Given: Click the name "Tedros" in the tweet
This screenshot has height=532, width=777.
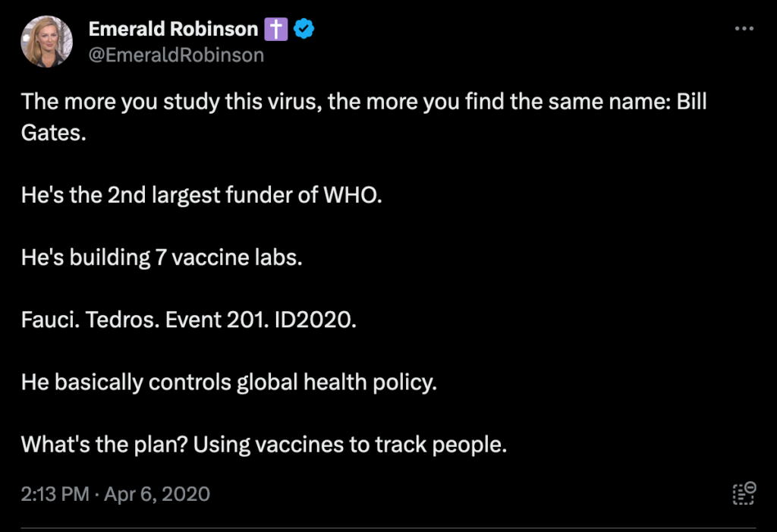Looking at the screenshot, I should tap(113, 320).
